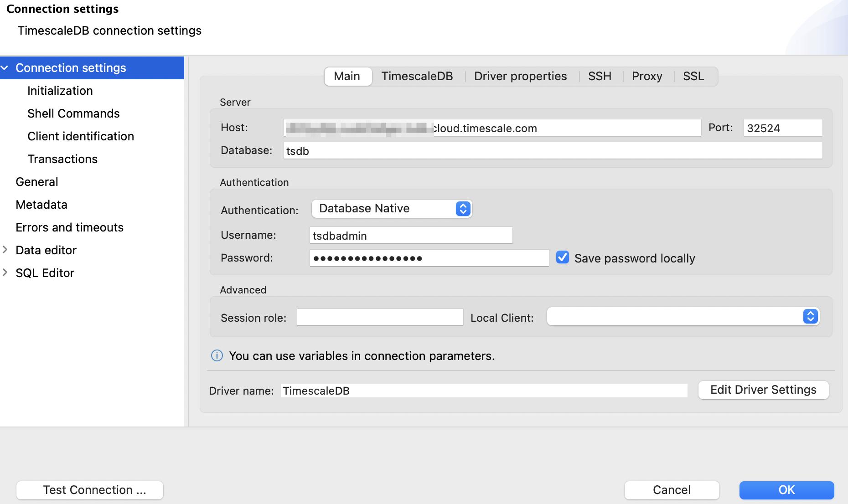Click the Driver name TimescaleDB field

click(484, 391)
